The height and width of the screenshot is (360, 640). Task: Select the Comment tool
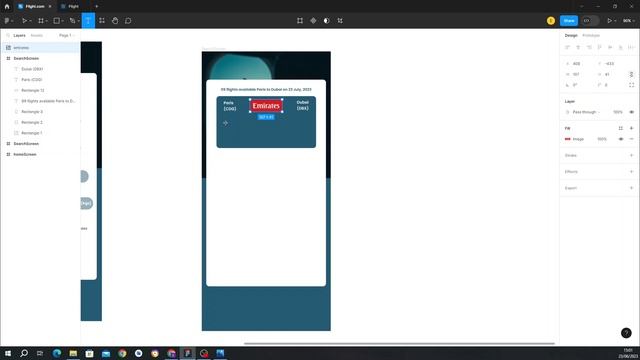128,21
